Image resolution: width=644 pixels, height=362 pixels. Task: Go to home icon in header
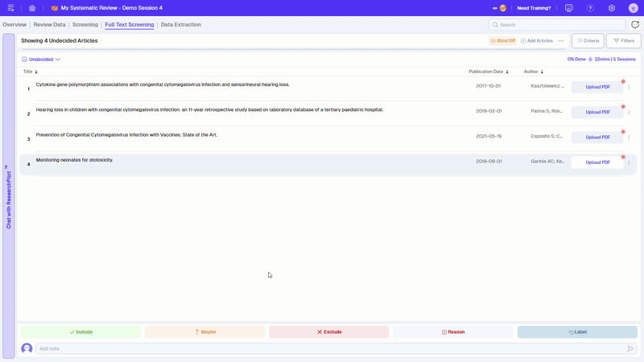tap(32, 8)
